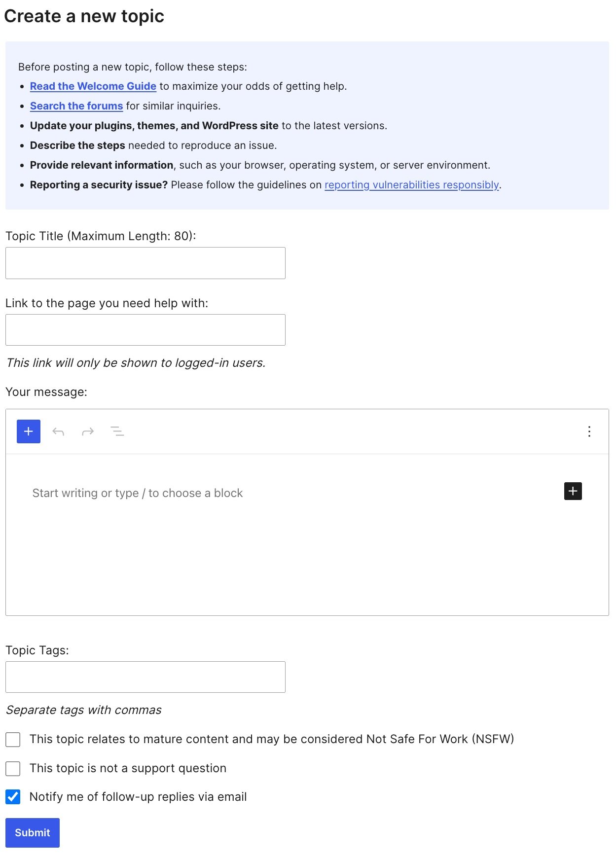This screenshot has height=858, width=616.
Task: Open the document overview list icon
Action: (117, 432)
